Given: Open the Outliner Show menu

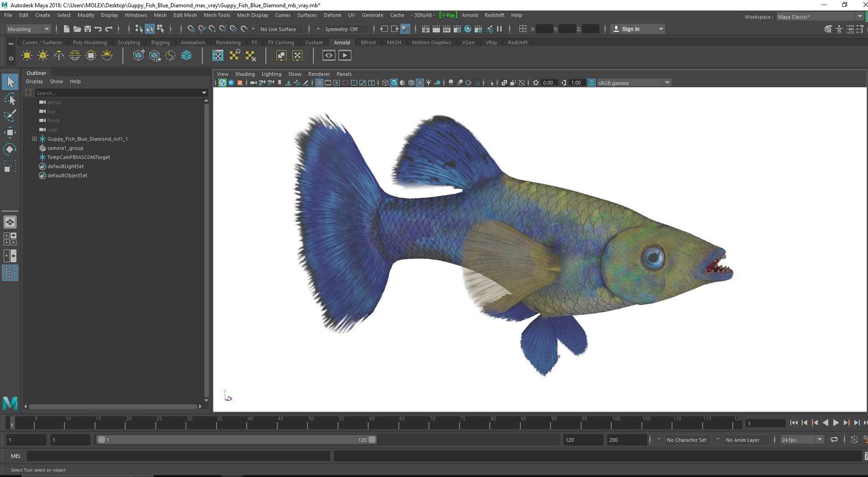Looking at the screenshot, I should point(56,81).
